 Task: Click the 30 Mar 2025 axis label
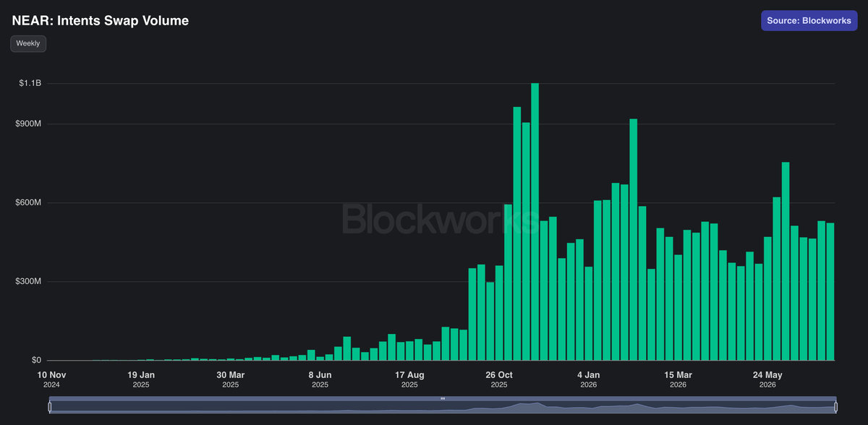231,379
